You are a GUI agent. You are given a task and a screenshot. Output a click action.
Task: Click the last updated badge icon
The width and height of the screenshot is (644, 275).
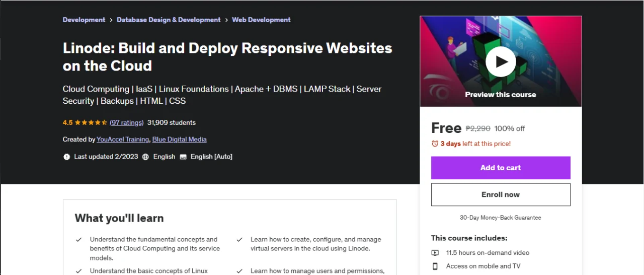click(67, 157)
